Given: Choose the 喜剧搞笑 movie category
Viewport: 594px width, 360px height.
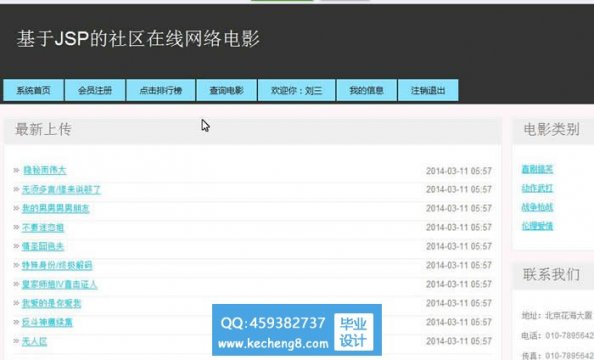Looking at the screenshot, I should [x=537, y=169].
